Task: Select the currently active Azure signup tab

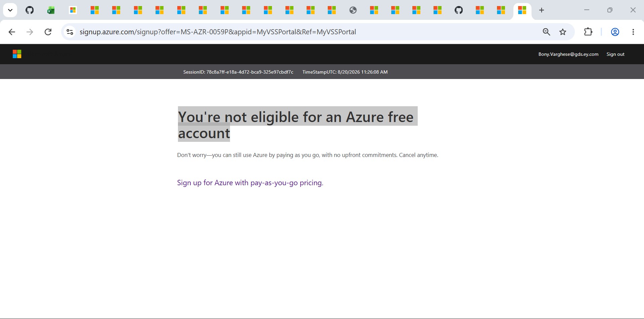Action: click(x=522, y=10)
